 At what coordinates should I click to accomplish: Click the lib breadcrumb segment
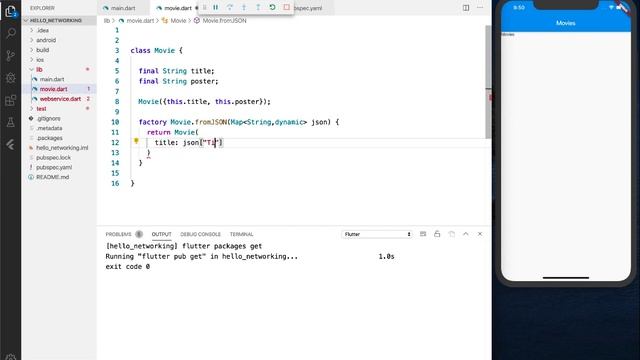(107, 20)
